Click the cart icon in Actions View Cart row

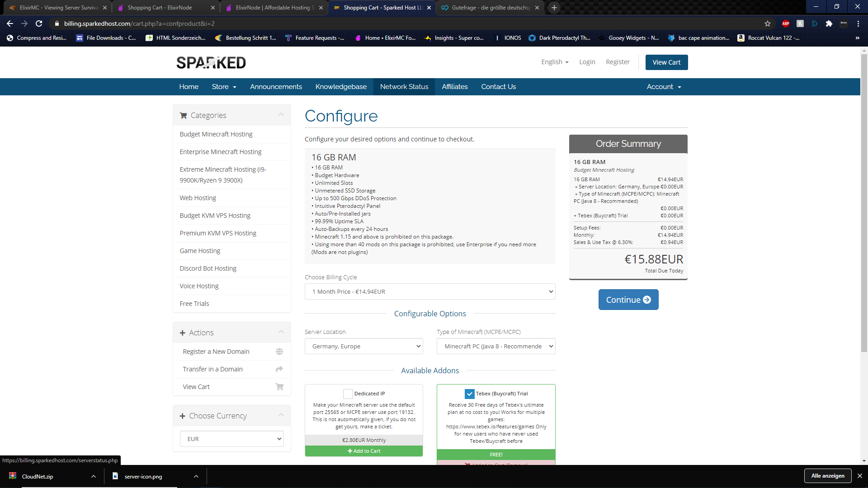[279, 387]
